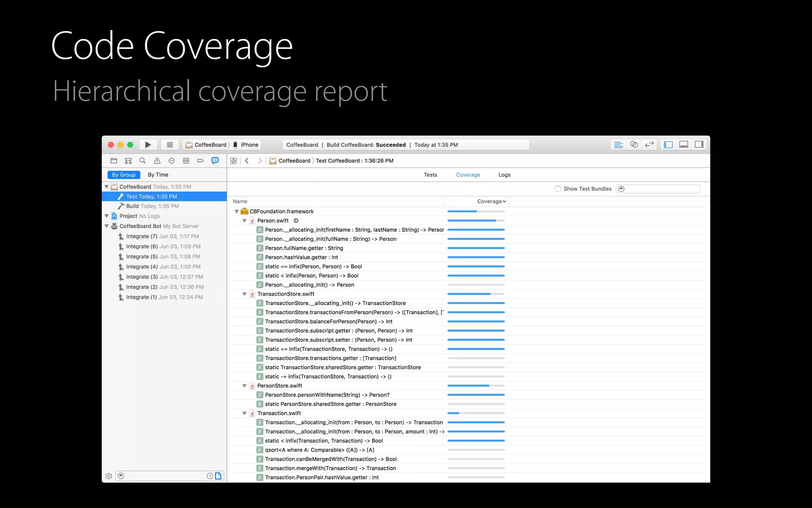Collapse CBFoundation.framework in coverage list
The width and height of the screenshot is (812, 508).
(237, 212)
